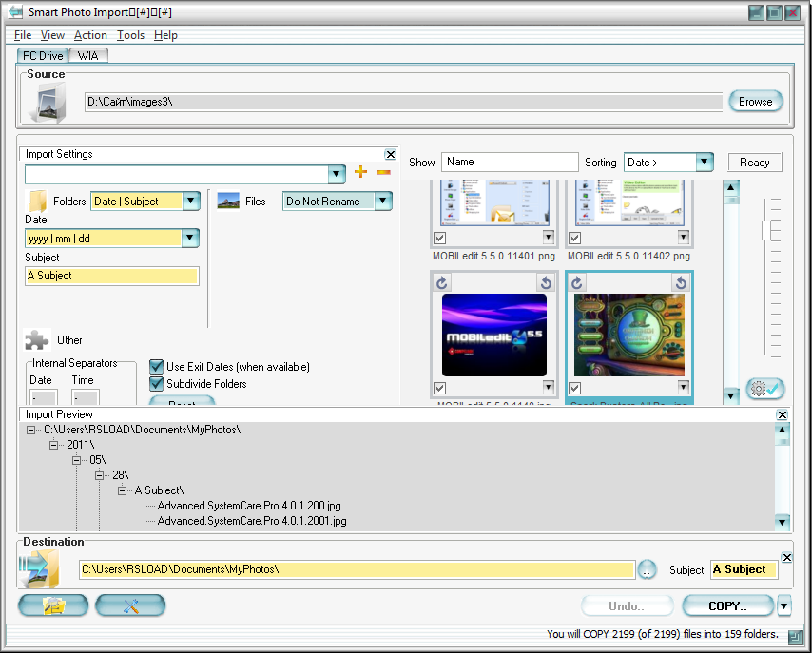Screen dimensions: 812x653
Task: Switch to the PC Drive tab
Action: pyautogui.click(x=43, y=55)
